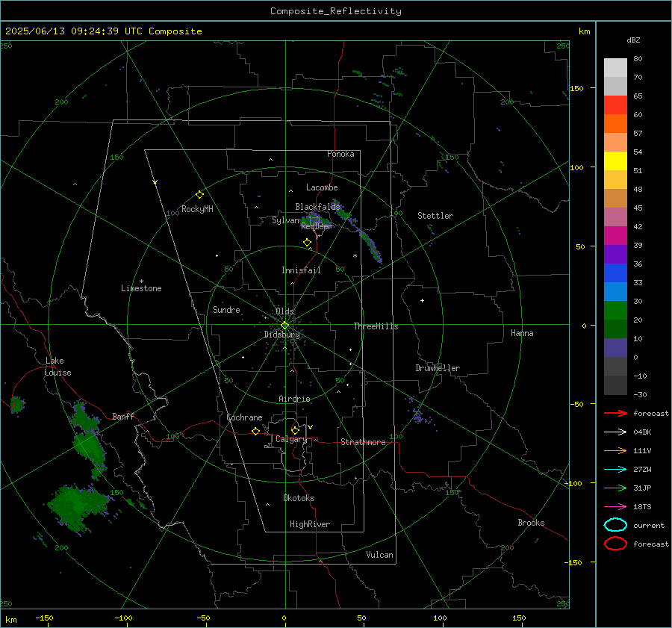Select the Banff label
The height and width of the screenshot is (628, 672).
tap(123, 416)
